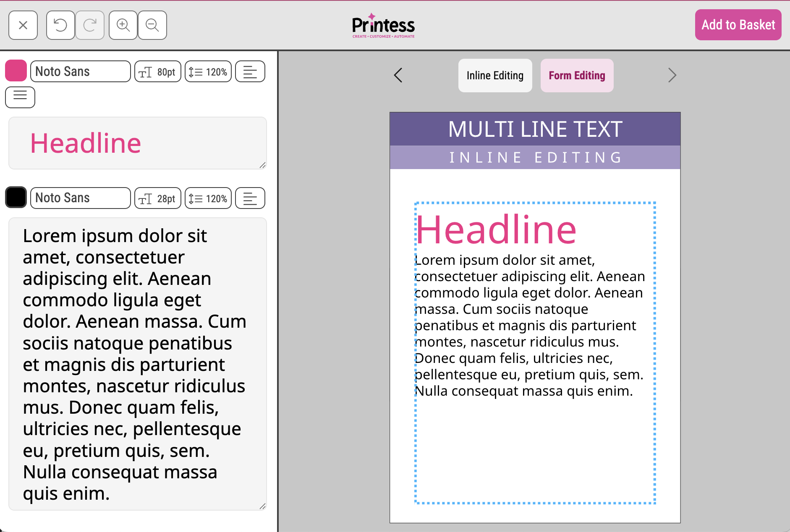Zoom out of the document
Viewport: 790px width, 532px height.
click(x=152, y=25)
